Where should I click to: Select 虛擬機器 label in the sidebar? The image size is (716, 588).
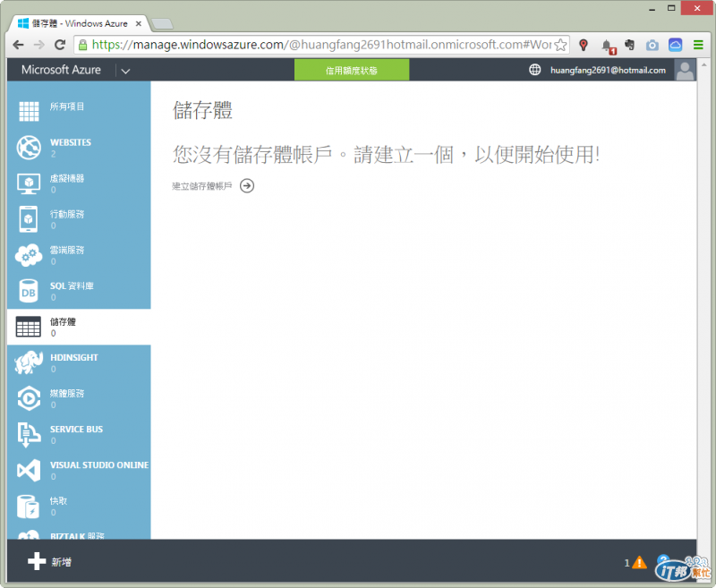(67, 178)
